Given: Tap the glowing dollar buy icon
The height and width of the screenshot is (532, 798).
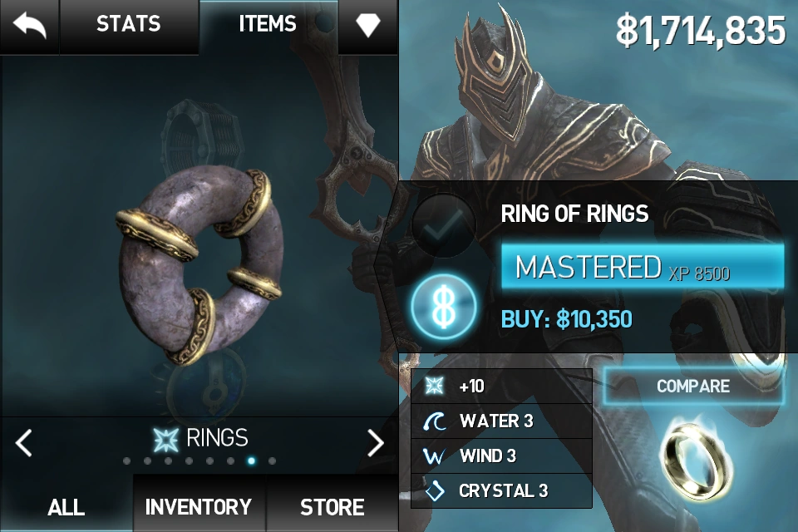Looking at the screenshot, I should click(444, 307).
